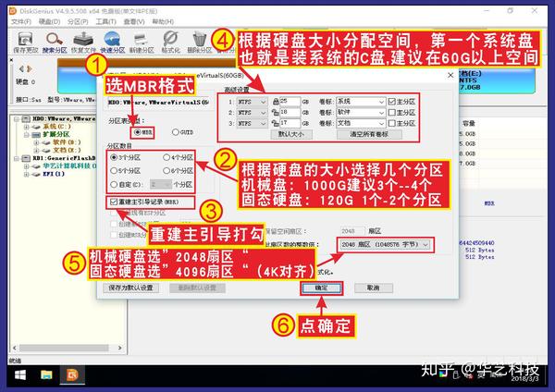Collapse the 扩展分区 tree node
The image size is (555, 392).
(x=27, y=134)
